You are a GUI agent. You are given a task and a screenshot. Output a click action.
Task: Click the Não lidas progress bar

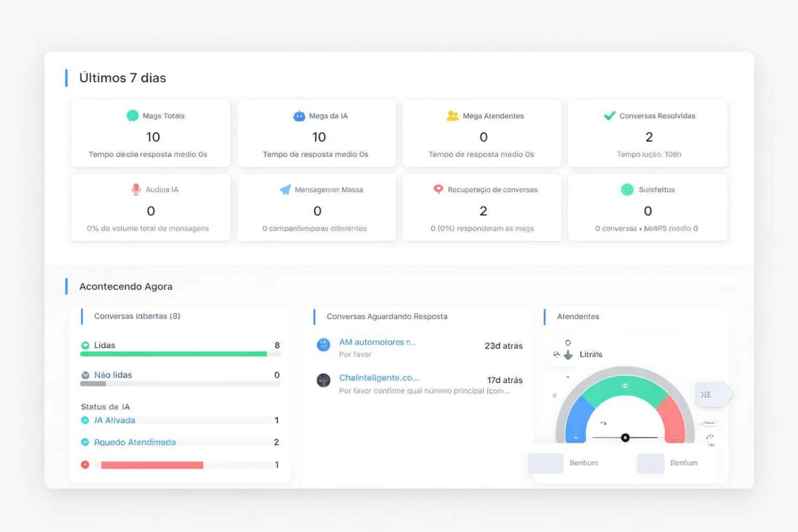[180, 383]
